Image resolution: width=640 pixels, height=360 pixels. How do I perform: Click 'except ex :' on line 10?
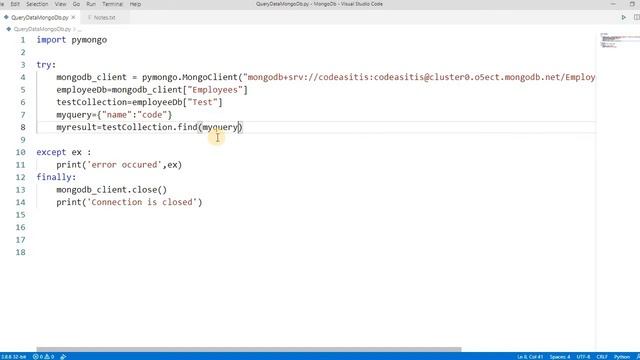[64, 152]
